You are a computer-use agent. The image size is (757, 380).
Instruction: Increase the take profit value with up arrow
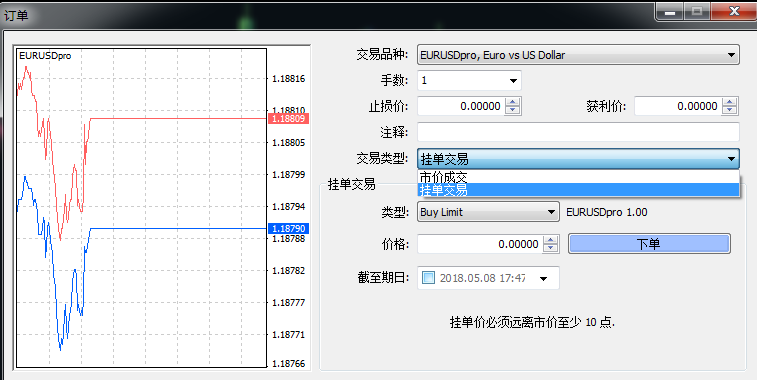[x=730, y=102]
